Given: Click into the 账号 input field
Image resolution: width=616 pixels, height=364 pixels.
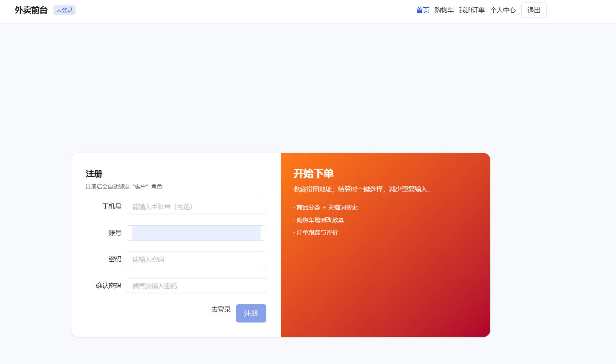Looking at the screenshot, I should 196,233.
